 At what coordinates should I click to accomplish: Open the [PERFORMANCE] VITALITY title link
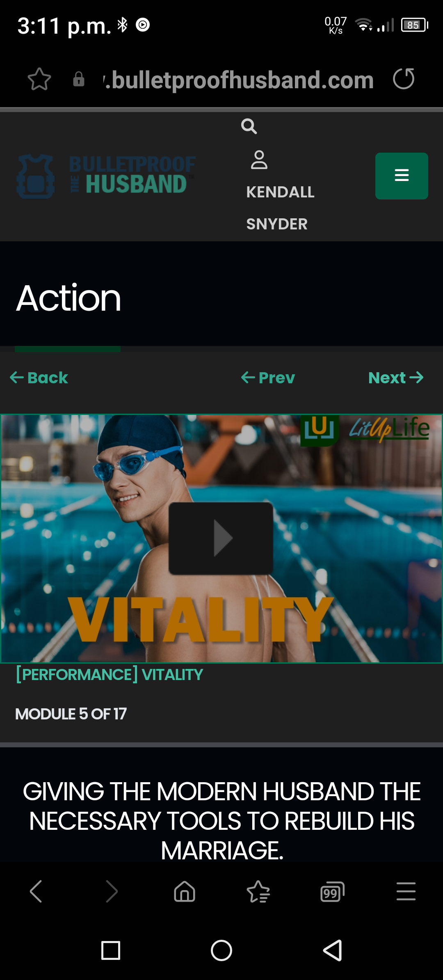pos(109,675)
